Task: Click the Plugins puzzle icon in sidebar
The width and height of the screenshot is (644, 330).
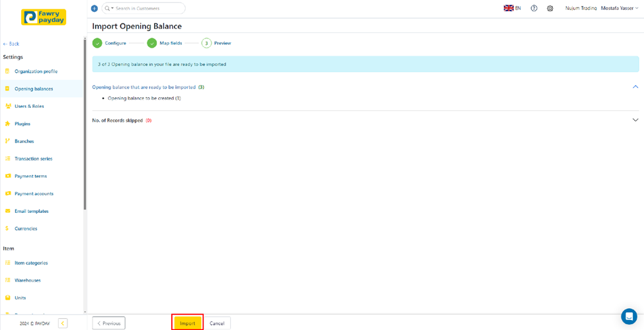Action: [8, 124]
